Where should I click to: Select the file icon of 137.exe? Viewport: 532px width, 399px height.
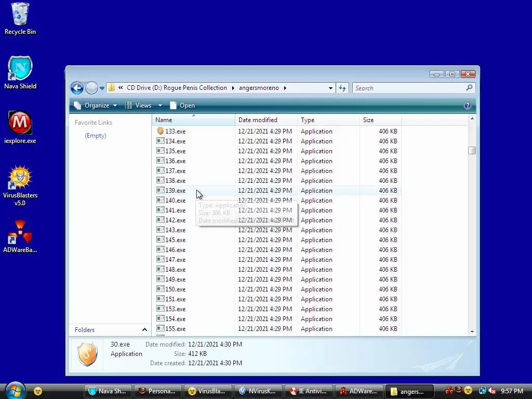161,170
